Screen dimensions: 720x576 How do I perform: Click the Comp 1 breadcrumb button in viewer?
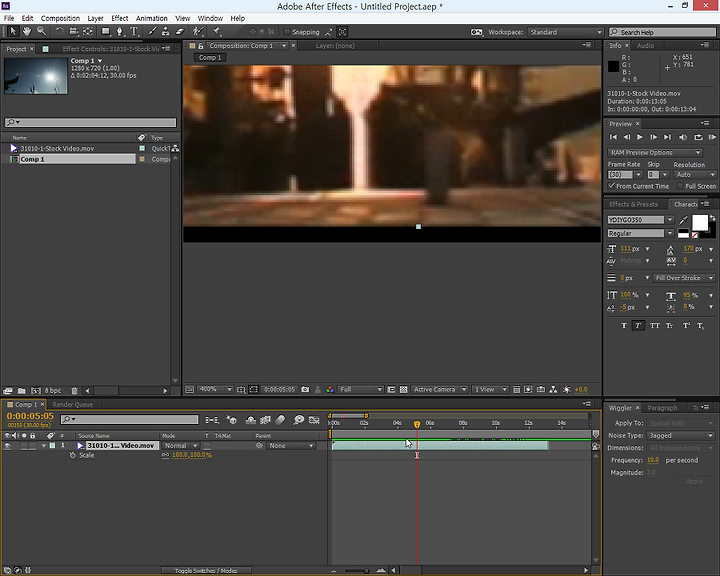[x=210, y=58]
